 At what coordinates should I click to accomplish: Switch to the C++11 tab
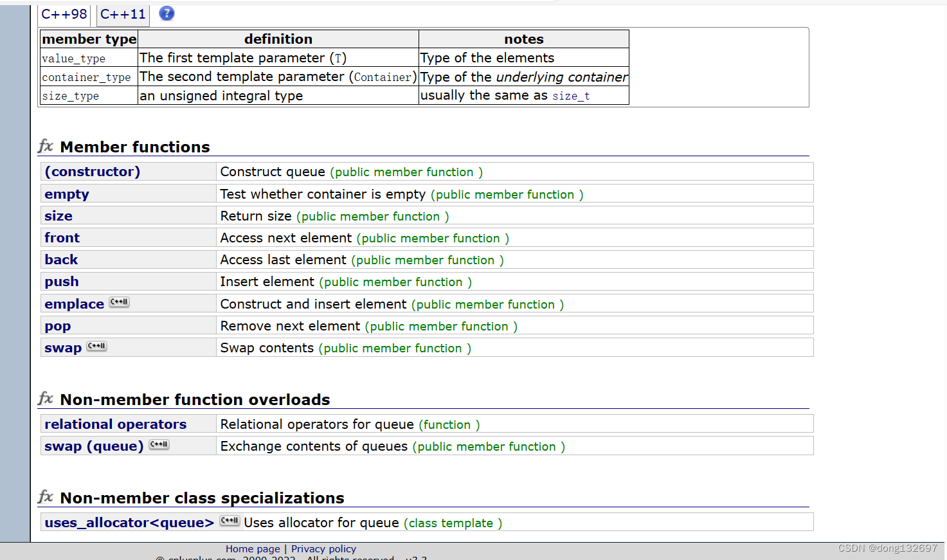click(x=123, y=14)
